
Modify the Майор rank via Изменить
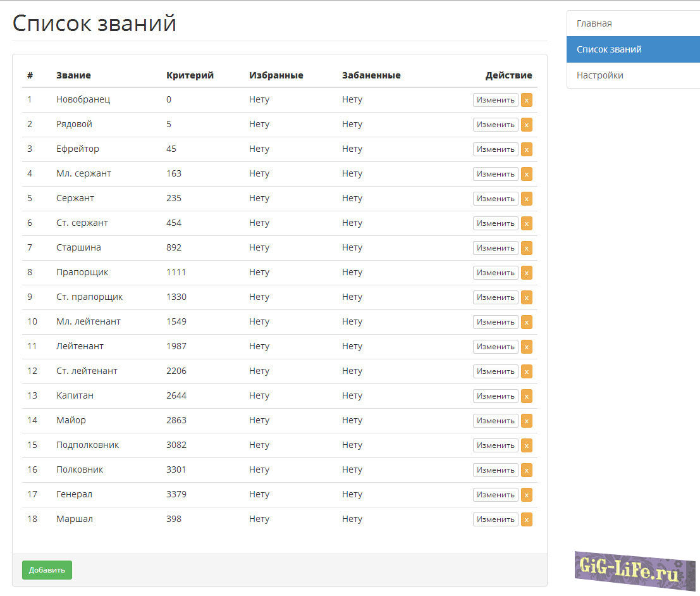coord(495,421)
